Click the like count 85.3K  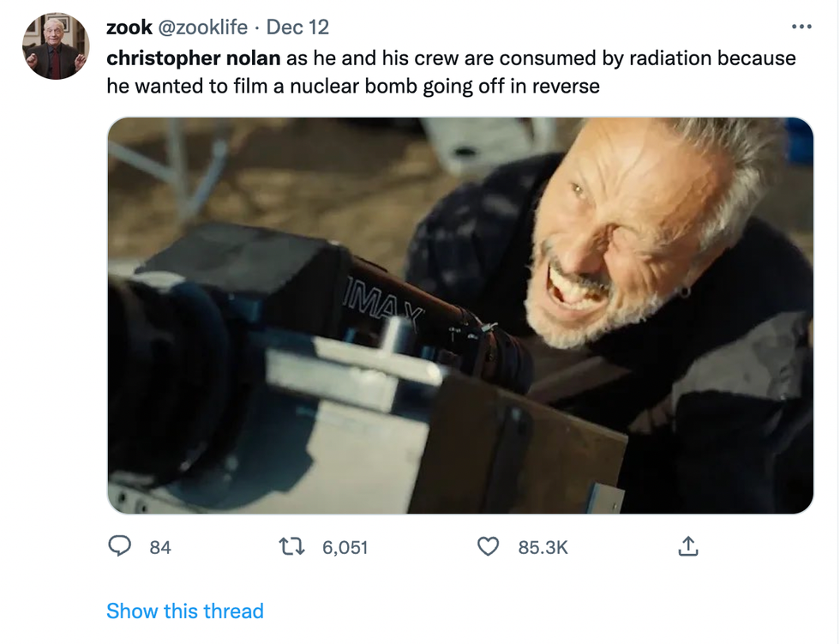coord(543,547)
